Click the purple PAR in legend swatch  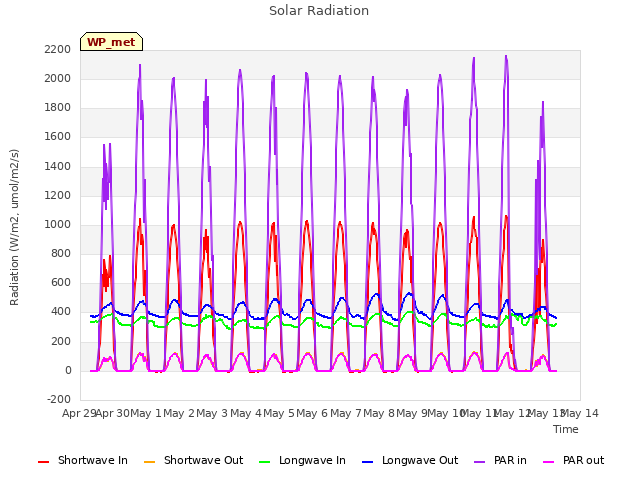(480, 462)
